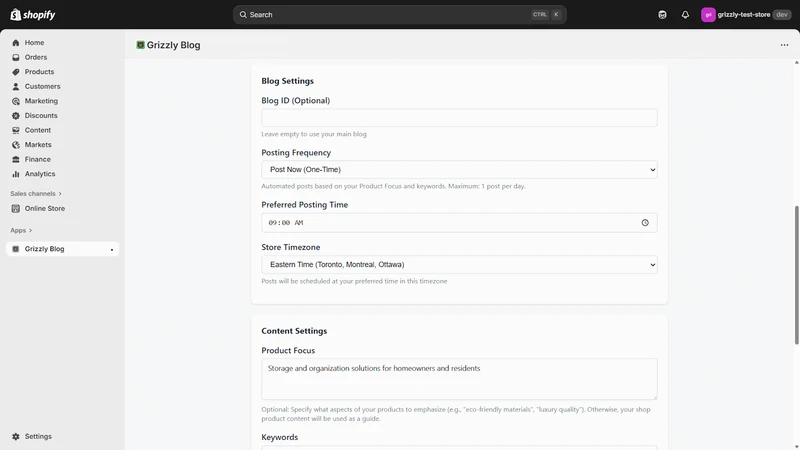
Task: Open the Sidekick assistant icon in top bar
Action: [x=662, y=15]
